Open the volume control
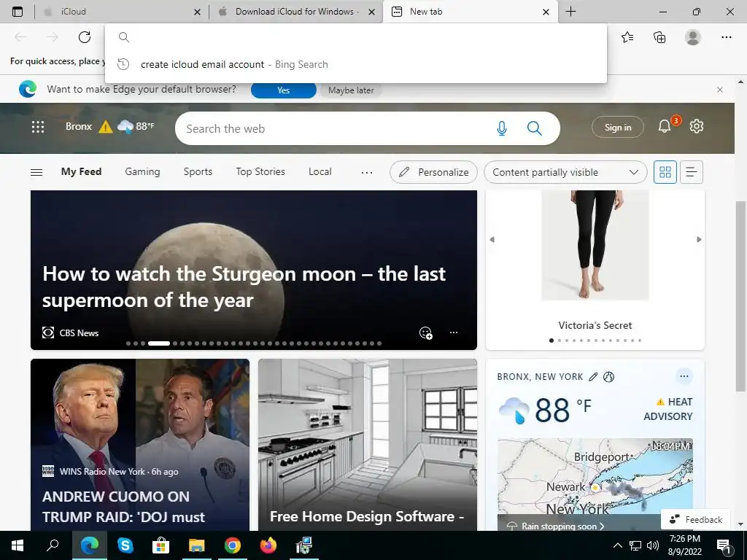This screenshot has height=560, width=747. 653,545
